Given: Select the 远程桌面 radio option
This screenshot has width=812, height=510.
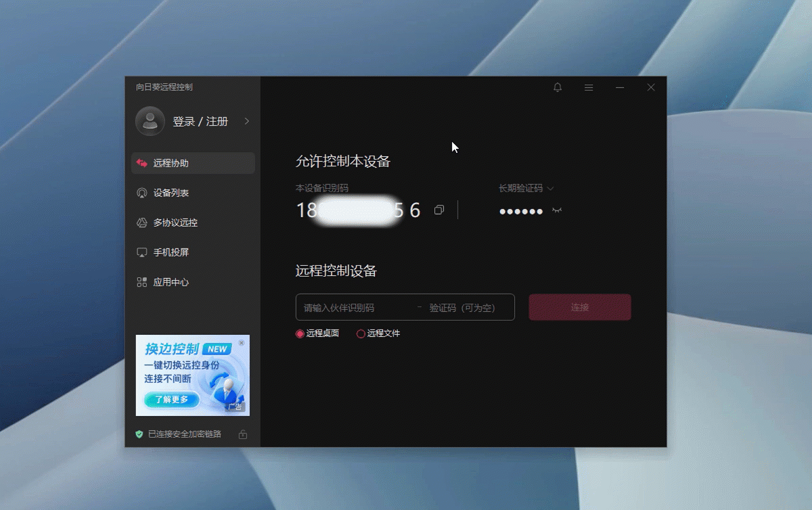Looking at the screenshot, I should pos(300,333).
